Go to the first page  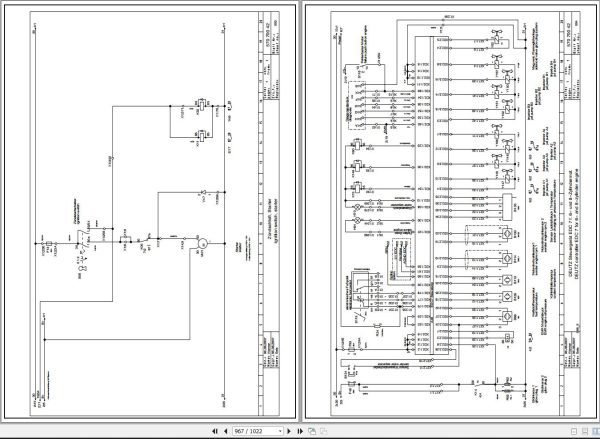[x=215, y=431]
